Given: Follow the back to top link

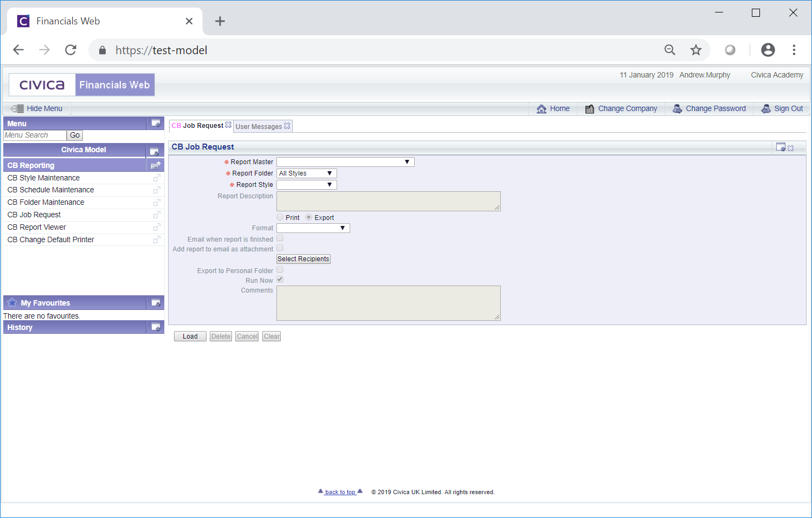Looking at the screenshot, I should click(x=340, y=492).
